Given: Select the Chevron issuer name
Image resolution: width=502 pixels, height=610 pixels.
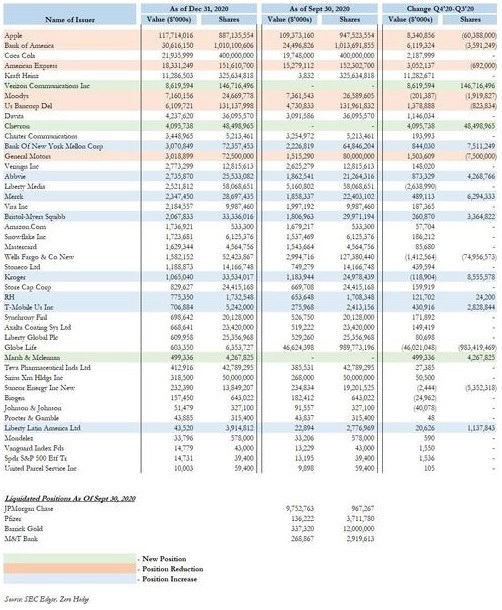Looking at the screenshot, I should [x=17, y=126].
